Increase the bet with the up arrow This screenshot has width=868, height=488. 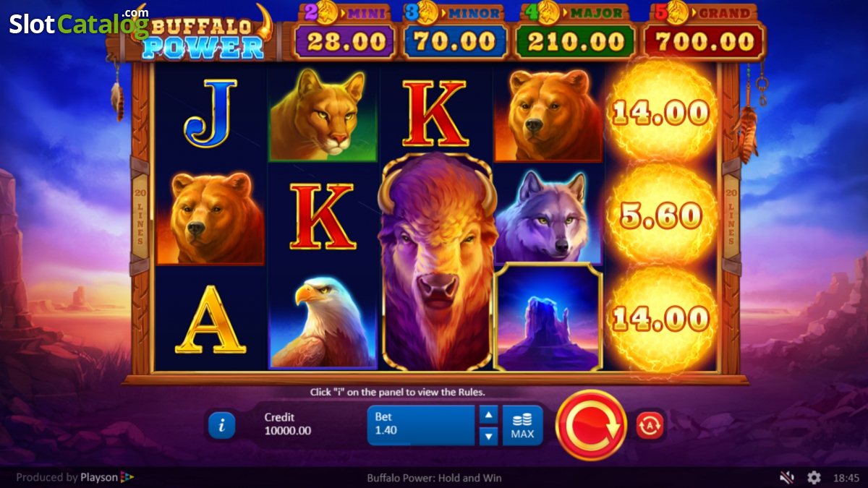coord(489,415)
